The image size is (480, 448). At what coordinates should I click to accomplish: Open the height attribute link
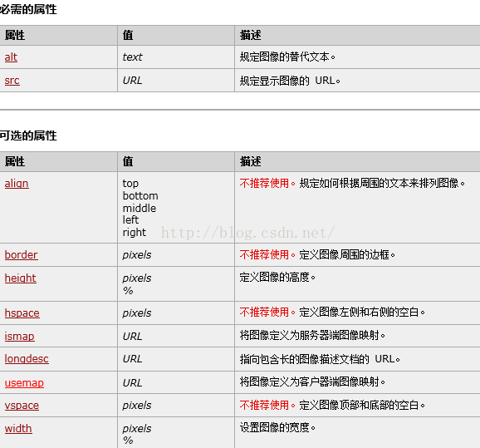tap(20, 278)
